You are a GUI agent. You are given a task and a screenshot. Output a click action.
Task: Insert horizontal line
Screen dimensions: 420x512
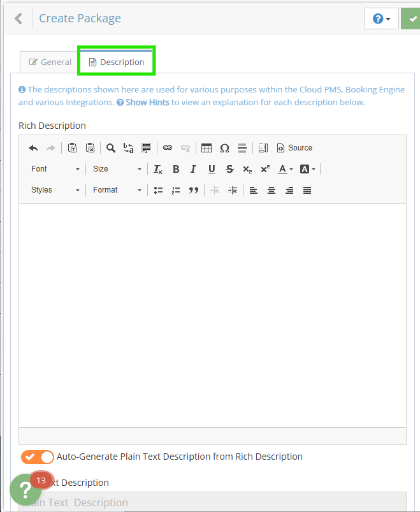click(242, 148)
